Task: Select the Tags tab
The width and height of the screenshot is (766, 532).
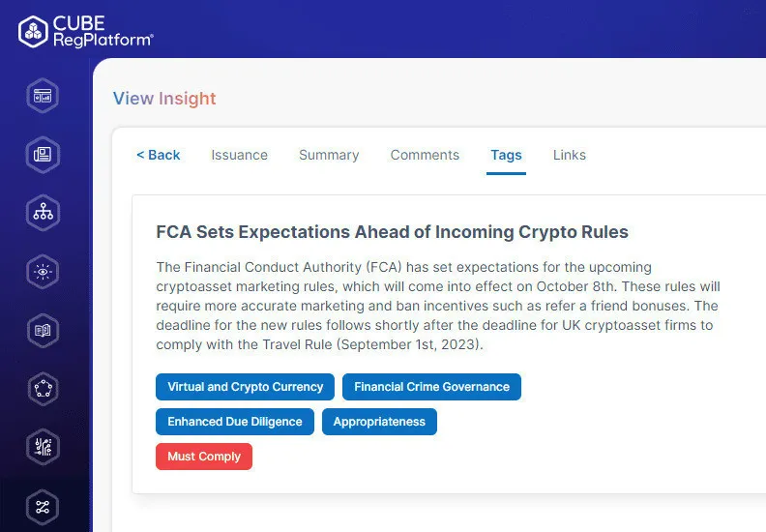Action: tap(506, 155)
